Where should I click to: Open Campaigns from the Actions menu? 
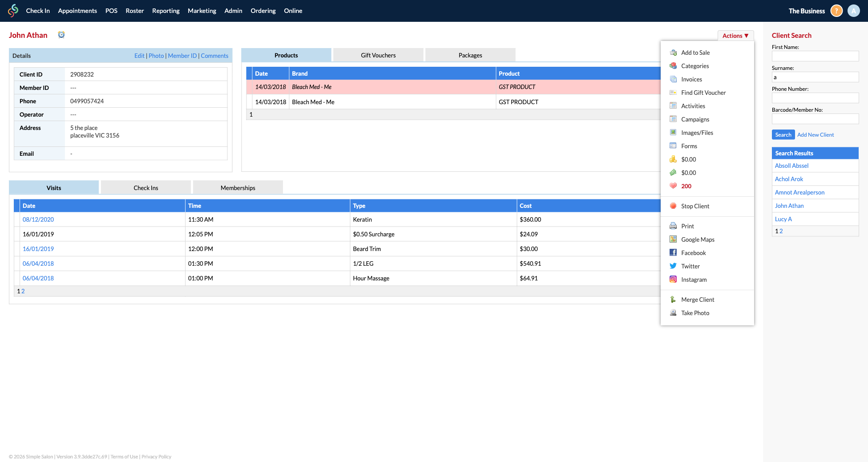[x=695, y=119]
